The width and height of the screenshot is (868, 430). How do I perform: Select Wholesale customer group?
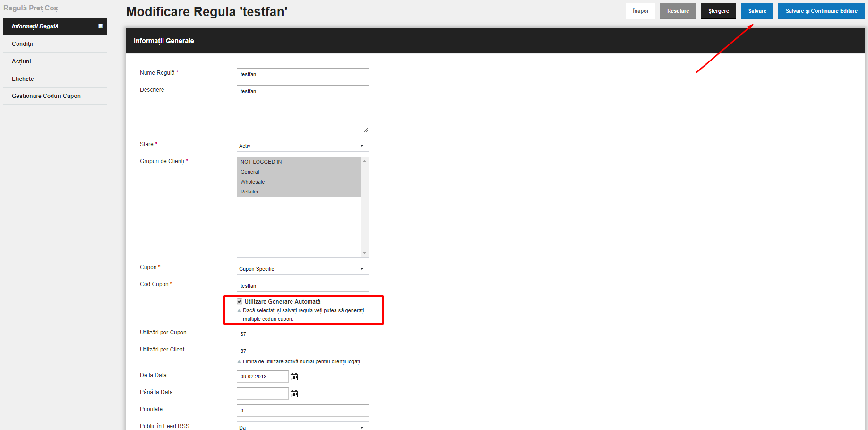(299, 182)
